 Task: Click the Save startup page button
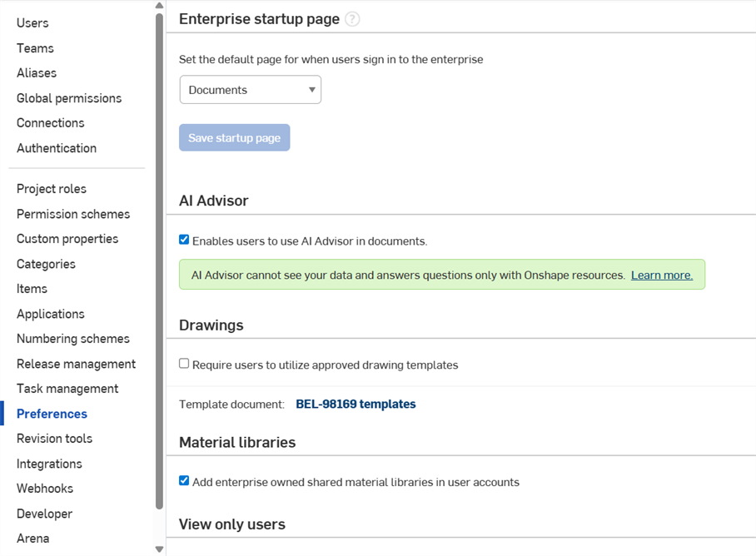[x=234, y=137]
